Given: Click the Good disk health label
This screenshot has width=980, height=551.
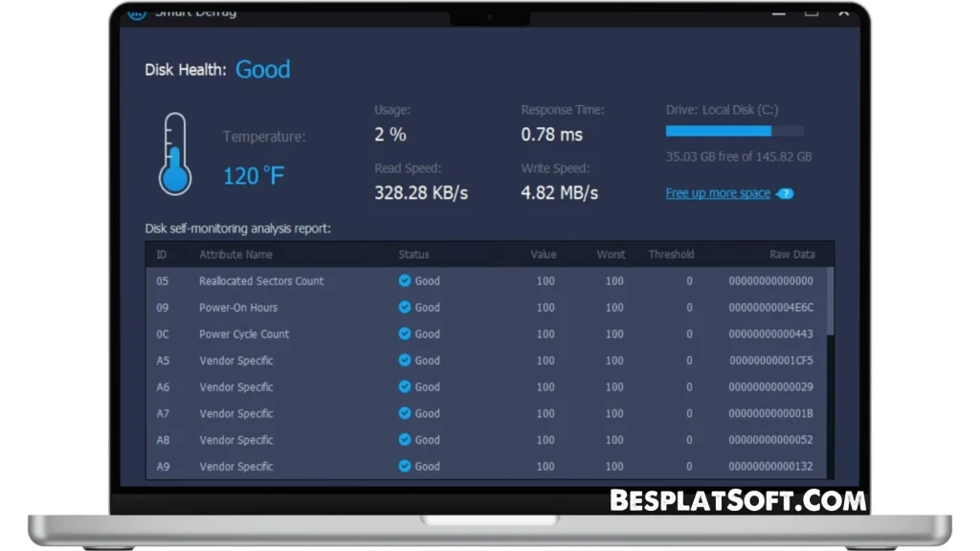Looking at the screenshot, I should pyautogui.click(x=263, y=69).
